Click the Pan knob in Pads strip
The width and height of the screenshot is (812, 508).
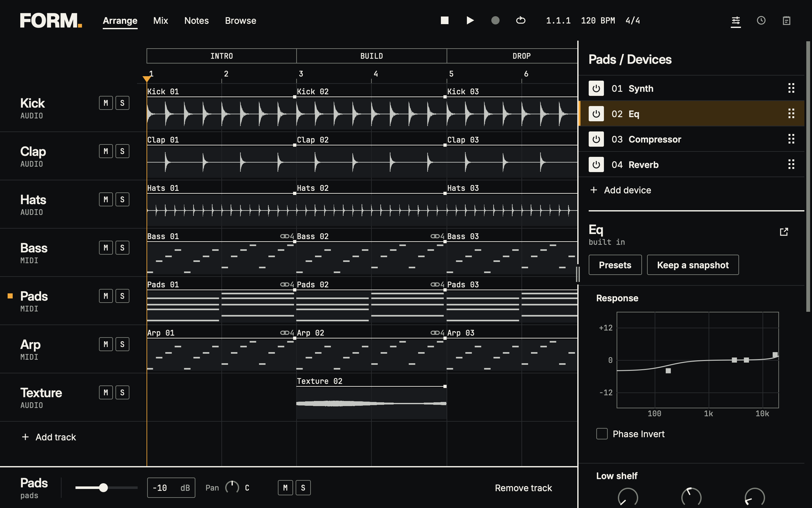pos(232,487)
